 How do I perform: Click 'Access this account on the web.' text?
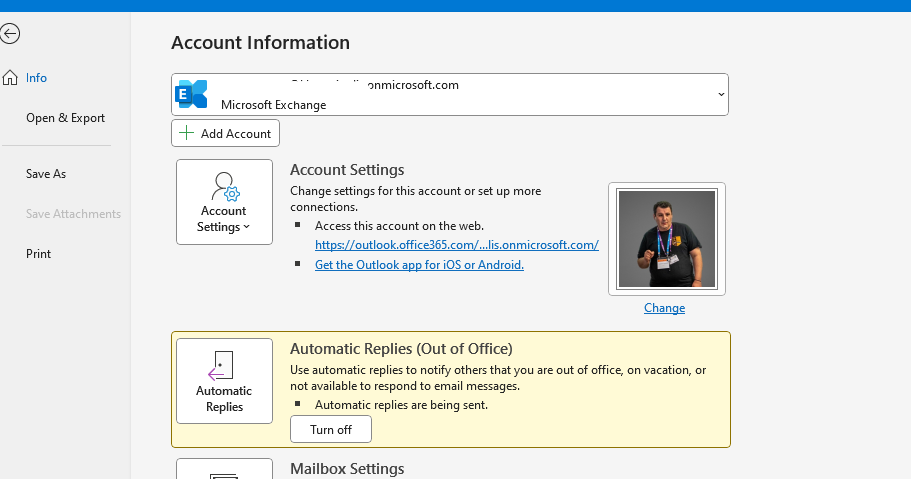point(399,226)
